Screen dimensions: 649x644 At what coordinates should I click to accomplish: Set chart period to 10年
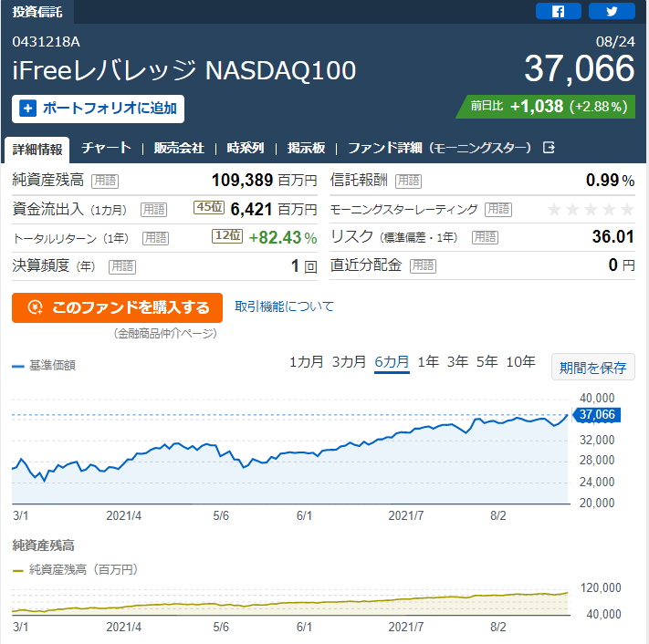pyautogui.click(x=520, y=362)
